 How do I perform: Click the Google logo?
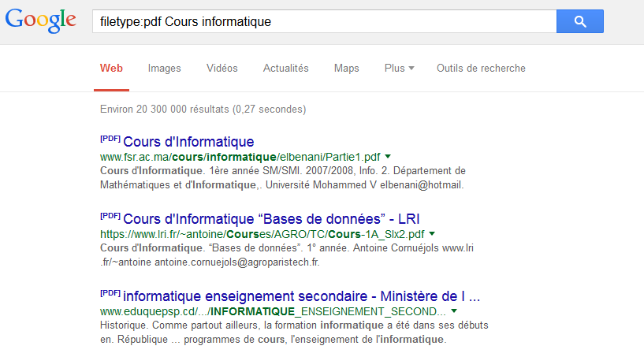tap(41, 20)
